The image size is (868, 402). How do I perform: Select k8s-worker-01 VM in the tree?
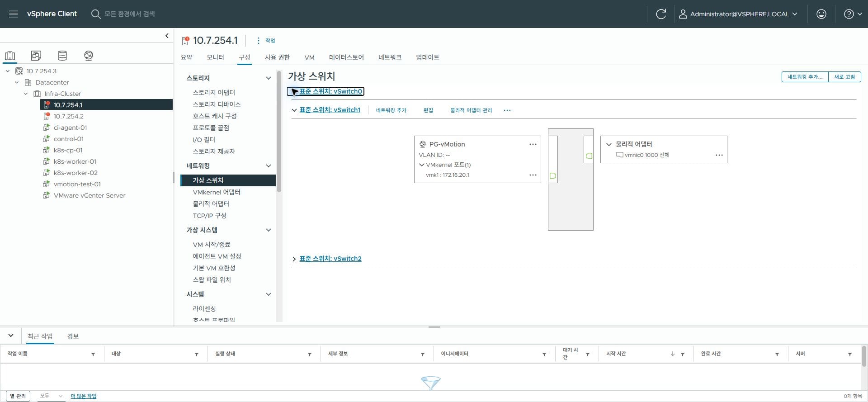tap(75, 161)
